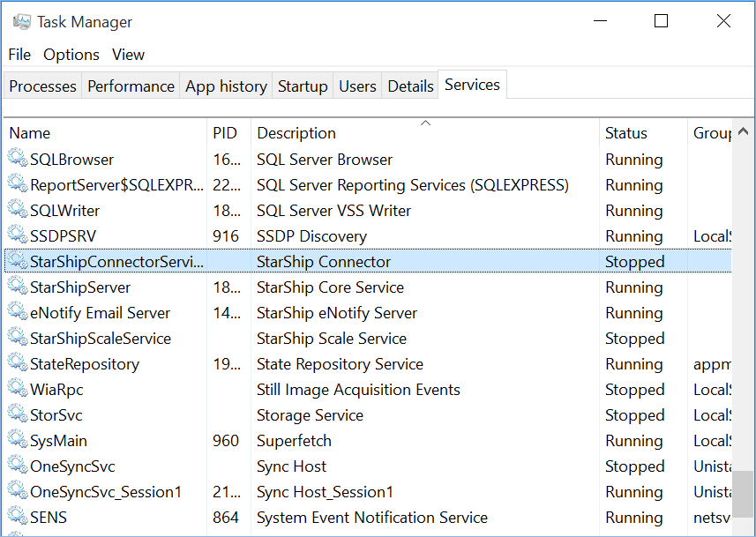Click the gear icon beside StorSvc
This screenshot has height=537, width=756.
(x=18, y=414)
